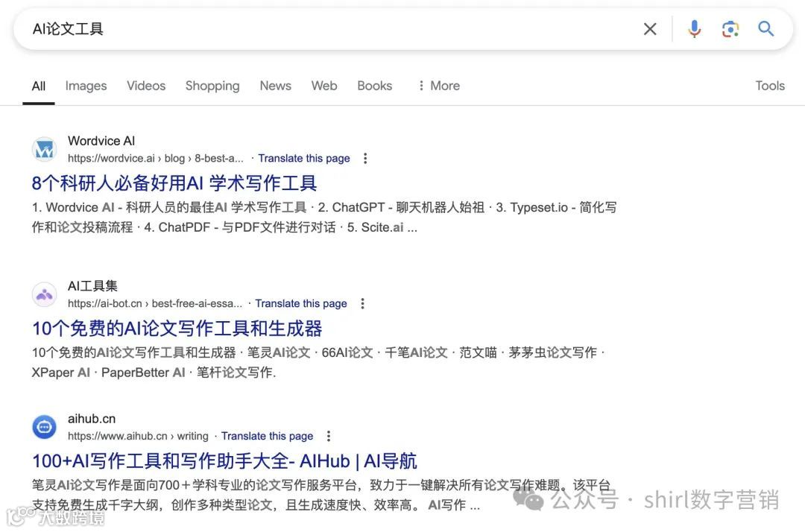Image resolution: width=805 pixels, height=532 pixels.
Task: Select the All tab
Action: point(39,86)
